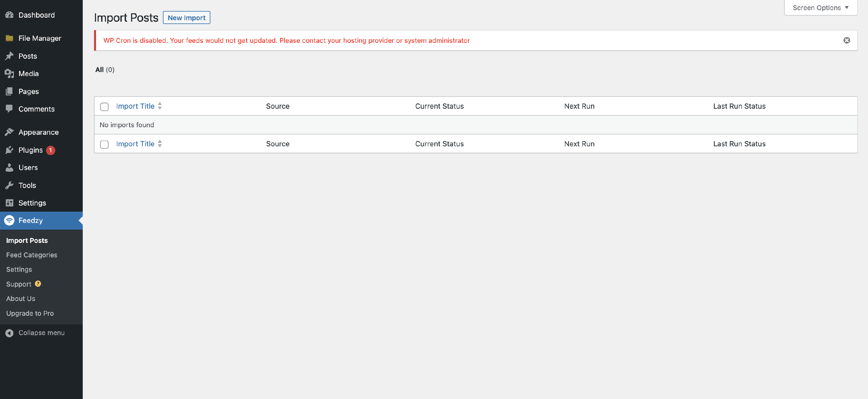Check the select-all box in table footer

click(x=104, y=144)
